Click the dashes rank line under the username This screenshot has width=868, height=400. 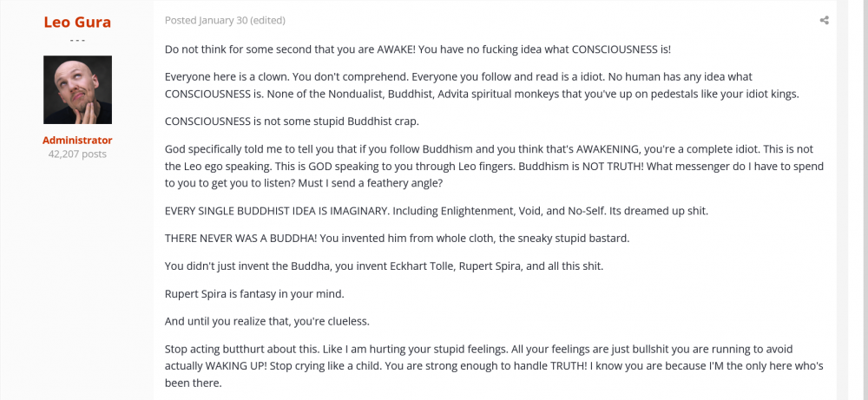click(77, 40)
